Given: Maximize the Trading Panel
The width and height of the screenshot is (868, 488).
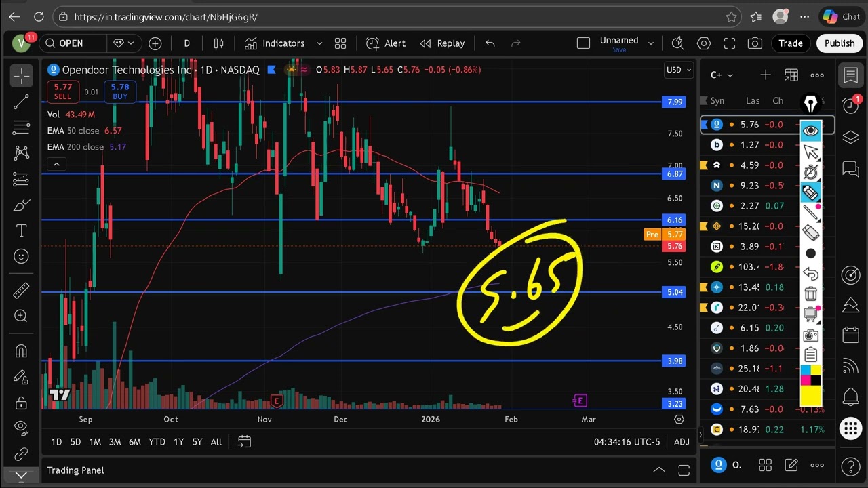Looking at the screenshot, I should [684, 470].
